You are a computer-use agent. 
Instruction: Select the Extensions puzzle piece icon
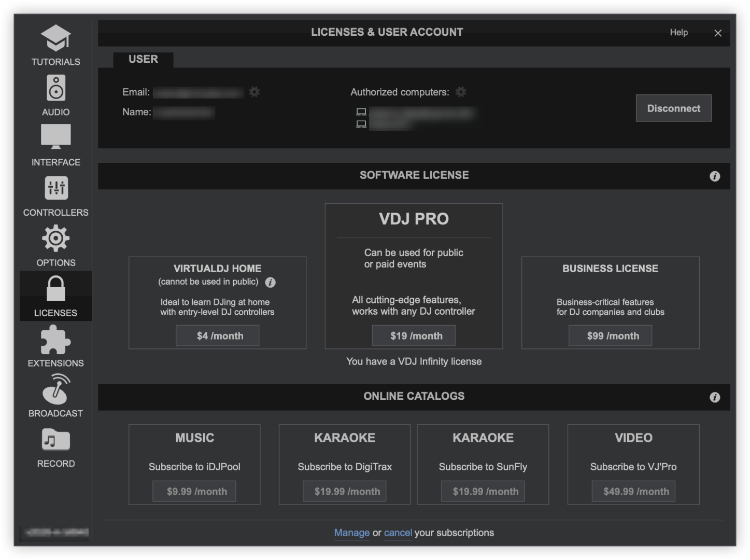55,340
